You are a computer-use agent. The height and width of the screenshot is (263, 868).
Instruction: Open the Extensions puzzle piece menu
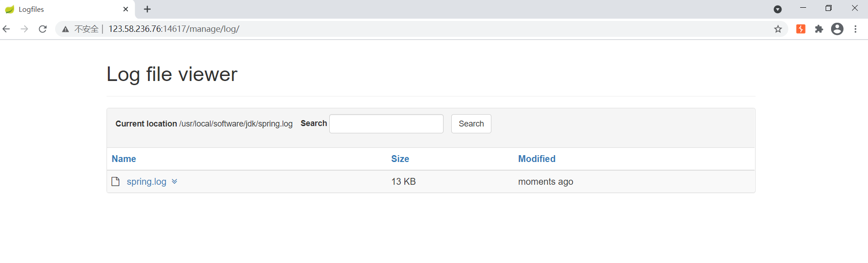pos(819,29)
